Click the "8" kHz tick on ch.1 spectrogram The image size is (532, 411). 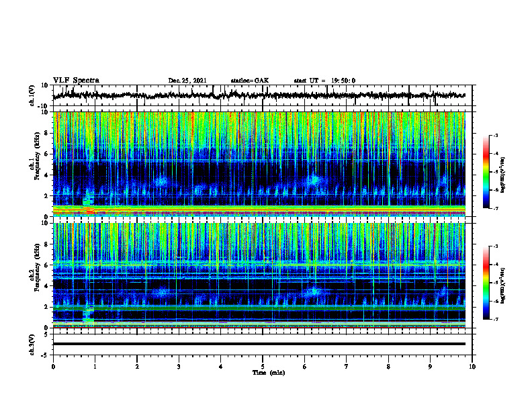click(x=47, y=133)
